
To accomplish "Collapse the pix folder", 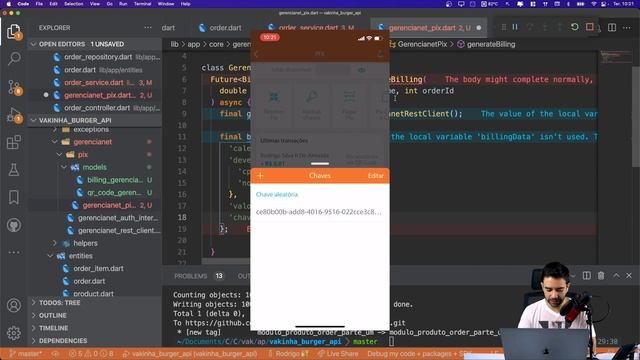I will (60, 155).
